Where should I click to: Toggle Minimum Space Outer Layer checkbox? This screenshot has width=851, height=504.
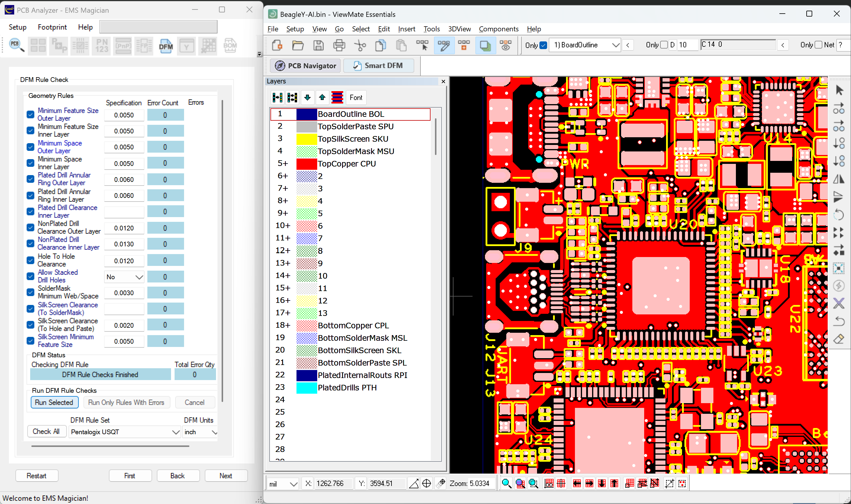30,147
